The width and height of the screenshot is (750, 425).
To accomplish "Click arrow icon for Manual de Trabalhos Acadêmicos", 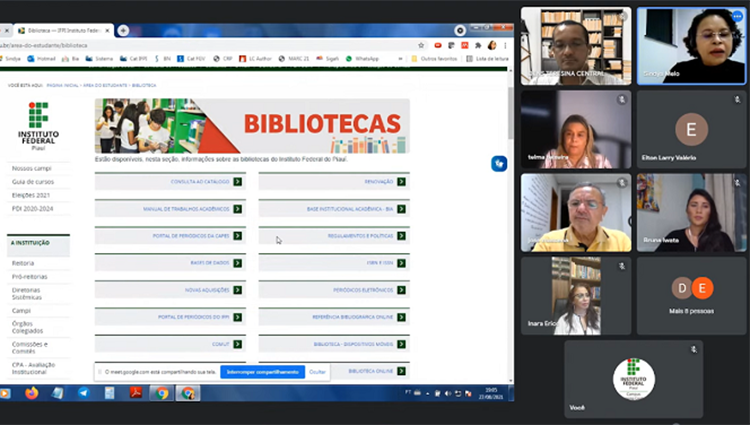I will pyautogui.click(x=238, y=209).
